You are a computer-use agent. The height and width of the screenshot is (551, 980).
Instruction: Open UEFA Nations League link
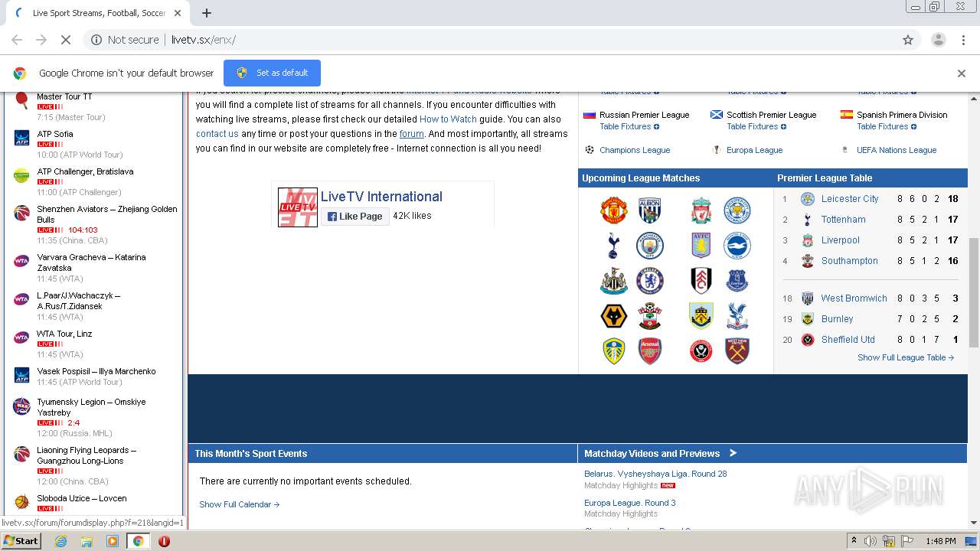coord(897,150)
